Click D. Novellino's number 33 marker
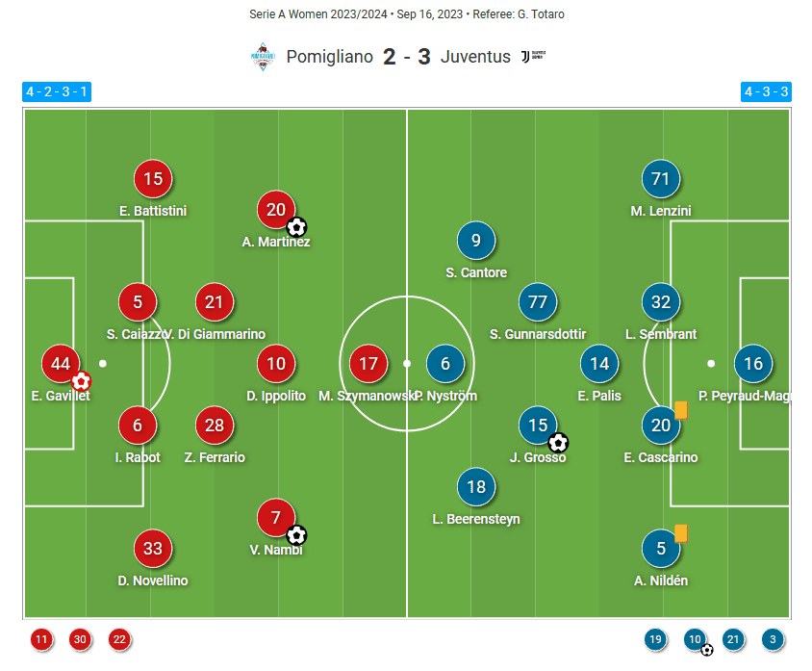 (x=153, y=549)
